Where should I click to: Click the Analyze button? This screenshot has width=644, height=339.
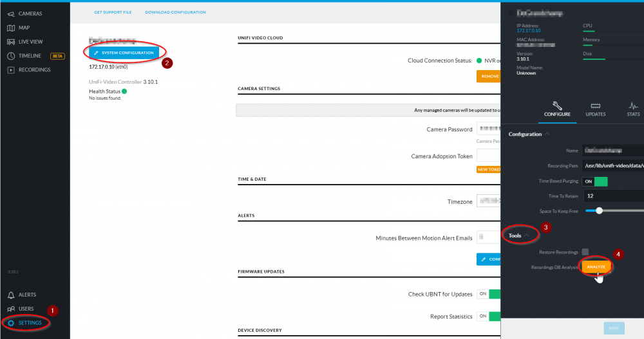(x=596, y=267)
